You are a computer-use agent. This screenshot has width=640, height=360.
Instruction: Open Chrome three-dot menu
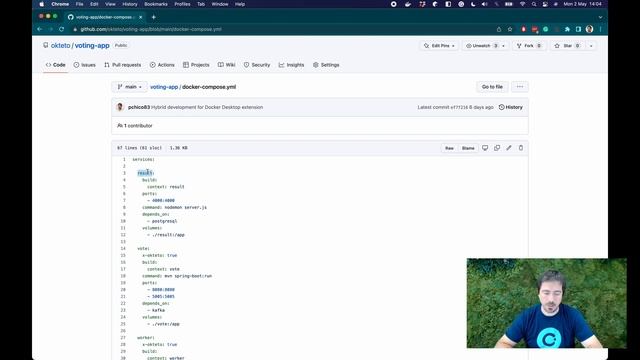click(x=600, y=29)
